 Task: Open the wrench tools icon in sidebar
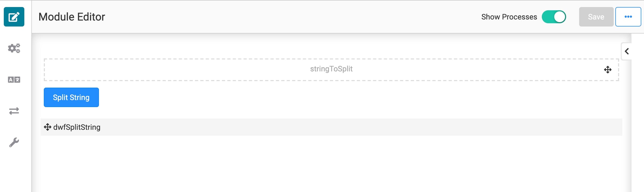coord(14,142)
